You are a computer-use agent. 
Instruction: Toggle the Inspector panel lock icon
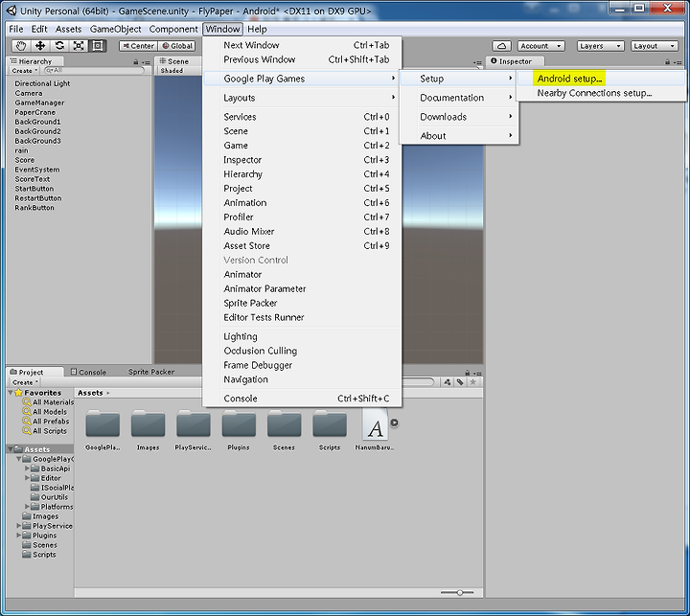[668, 62]
